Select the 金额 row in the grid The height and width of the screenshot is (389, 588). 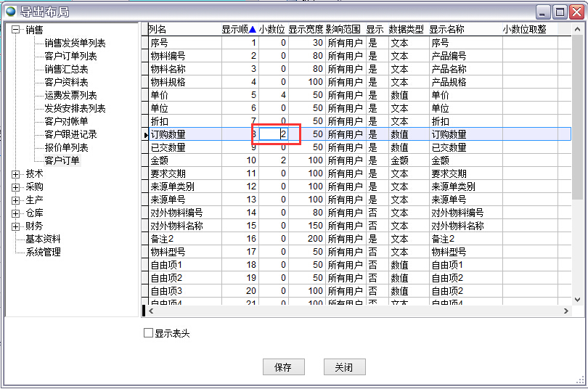click(181, 160)
